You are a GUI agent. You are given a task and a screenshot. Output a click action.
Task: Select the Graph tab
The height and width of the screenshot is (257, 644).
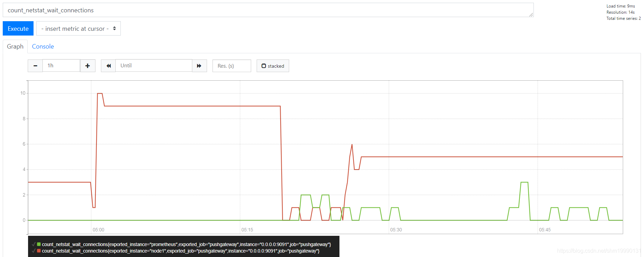(x=15, y=46)
